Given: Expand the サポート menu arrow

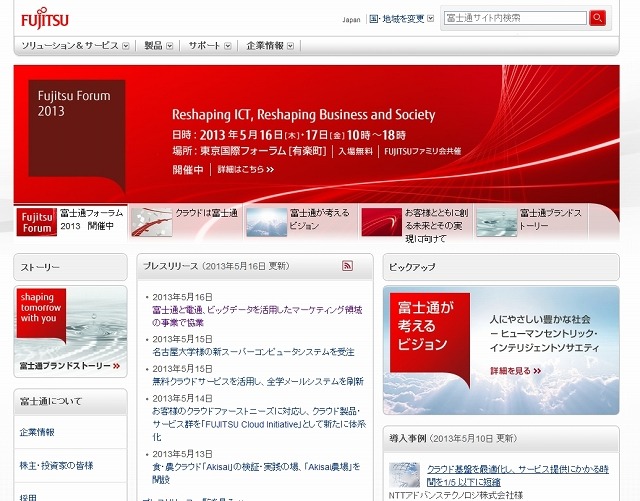Looking at the screenshot, I should pos(228,46).
